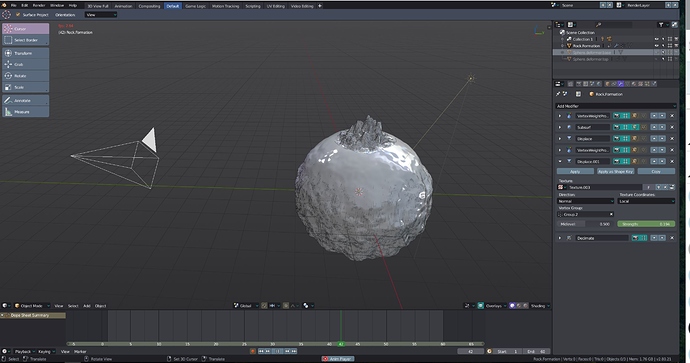Toggle viewport display of Decimate modifier
This screenshot has height=363, width=690.
point(643,238)
